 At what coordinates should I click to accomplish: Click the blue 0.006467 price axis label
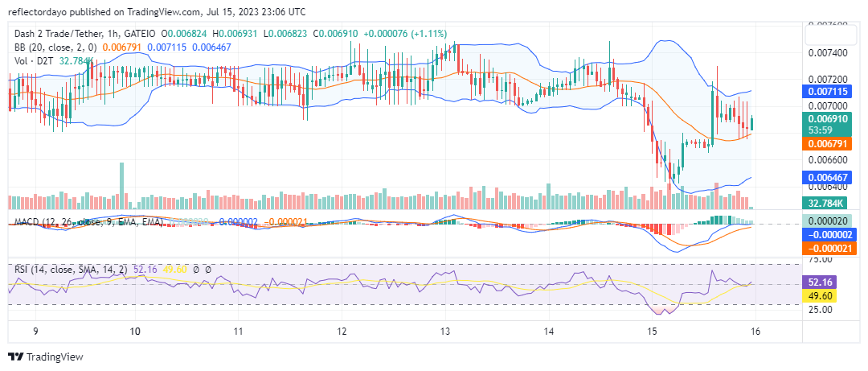click(827, 177)
